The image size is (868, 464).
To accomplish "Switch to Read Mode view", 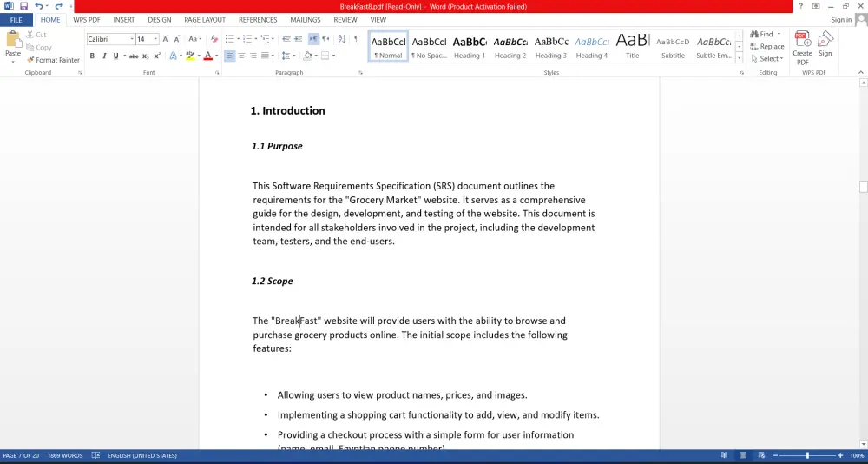I will [725, 455].
